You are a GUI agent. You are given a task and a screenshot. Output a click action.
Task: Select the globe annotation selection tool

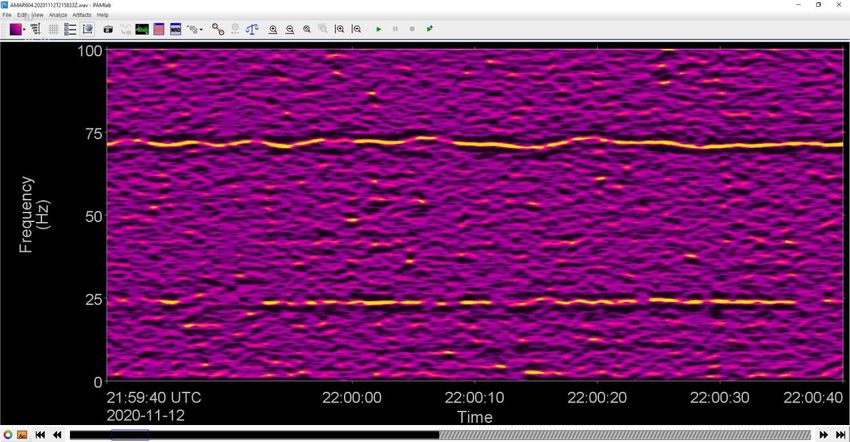point(88,29)
